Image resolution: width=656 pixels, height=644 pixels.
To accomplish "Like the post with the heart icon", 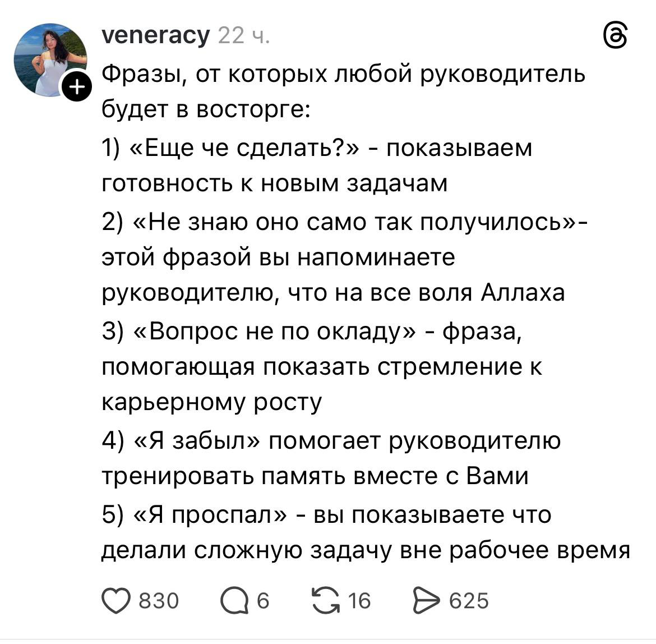I will point(114,600).
